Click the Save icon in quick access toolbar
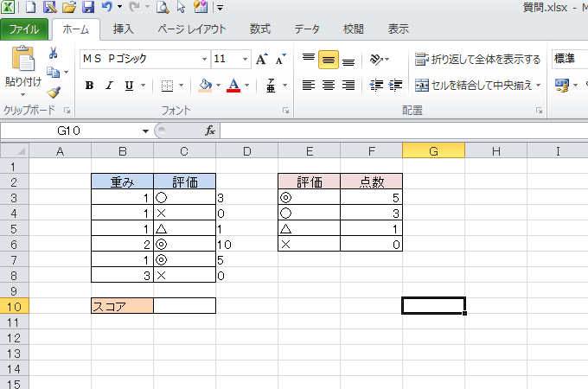588x389 pixels. point(87,8)
